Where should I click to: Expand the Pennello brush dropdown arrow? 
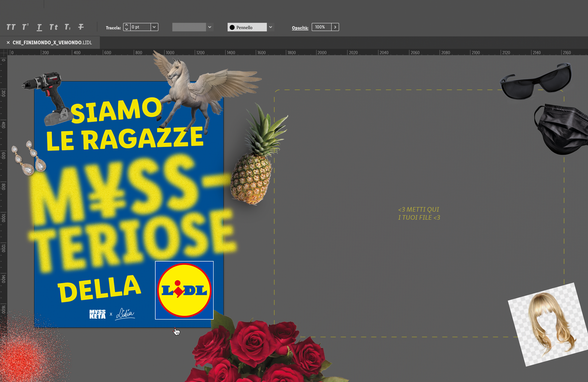point(271,27)
